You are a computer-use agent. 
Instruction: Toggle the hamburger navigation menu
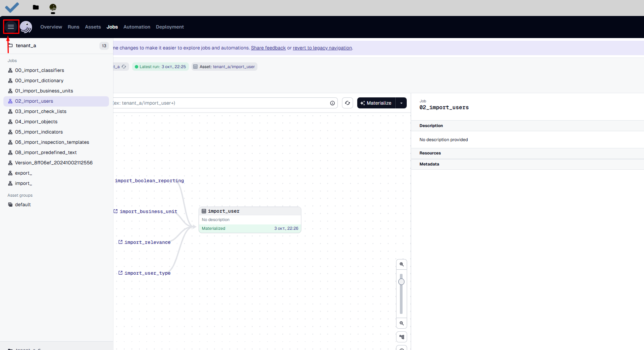point(11,27)
